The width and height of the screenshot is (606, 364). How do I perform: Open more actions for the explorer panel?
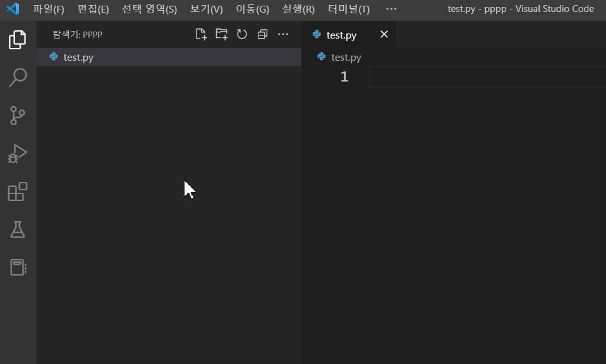click(282, 34)
